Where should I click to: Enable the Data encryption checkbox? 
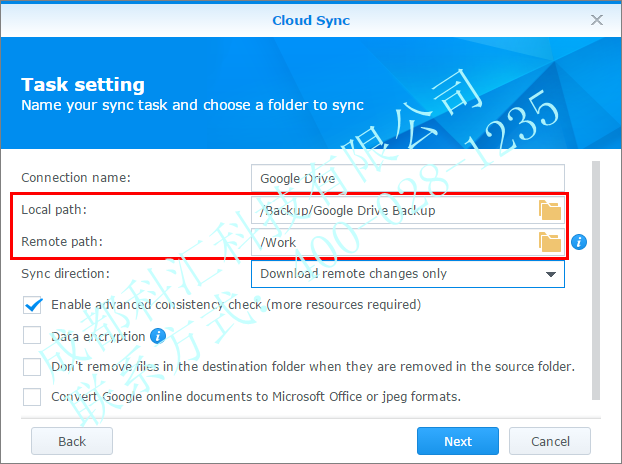click(32, 336)
